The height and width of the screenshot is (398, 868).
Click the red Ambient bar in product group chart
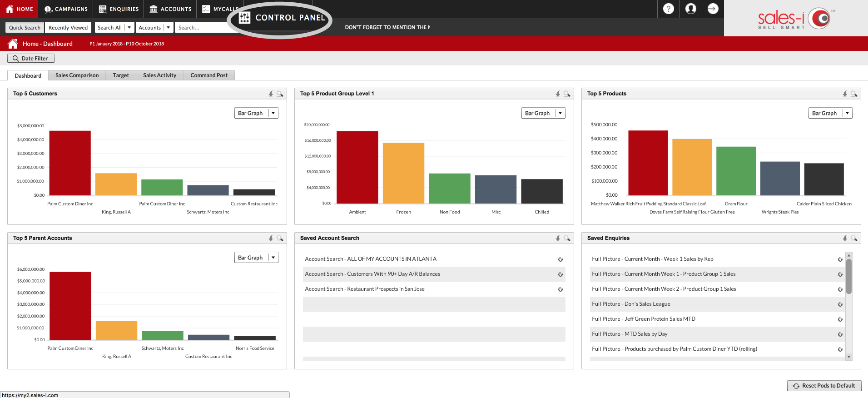(357, 167)
